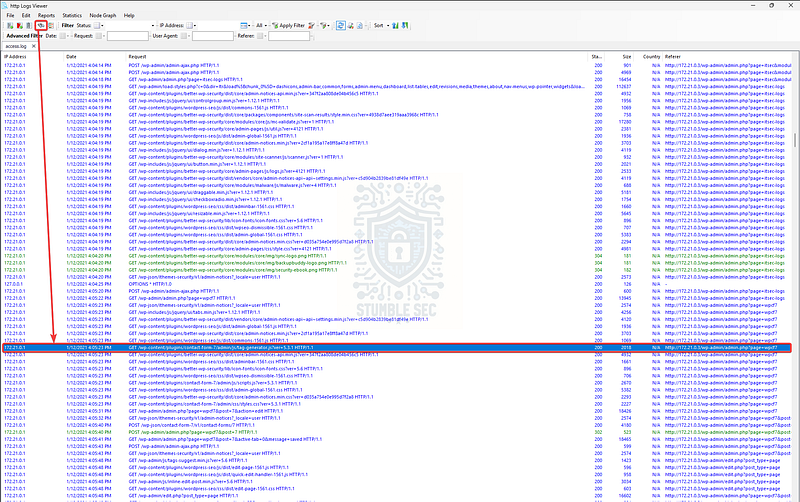800x502 pixels.
Task: Select the row with IP 127.0.0.1
Action: tap(396, 284)
